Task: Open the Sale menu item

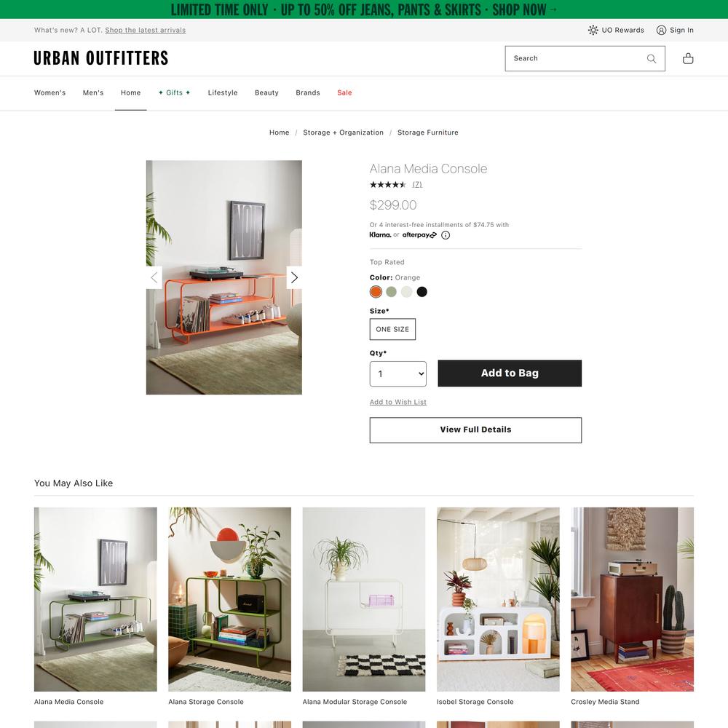Action: point(344,93)
